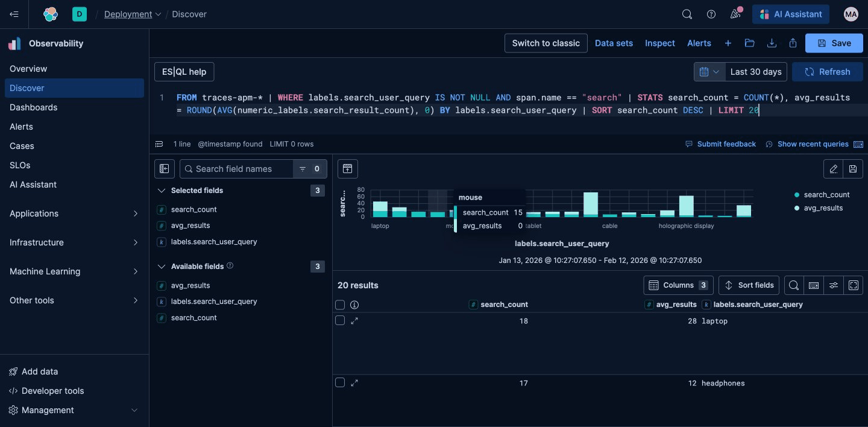Open the Sort fields popover
Viewport: 868px width, 427px height.
(749, 285)
